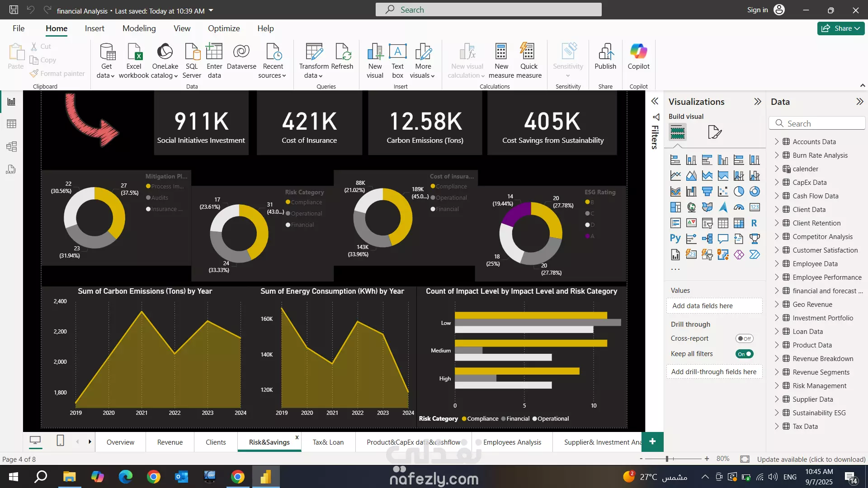The image size is (868, 488).
Task: Switch to mobile layout view
Action: (60, 441)
